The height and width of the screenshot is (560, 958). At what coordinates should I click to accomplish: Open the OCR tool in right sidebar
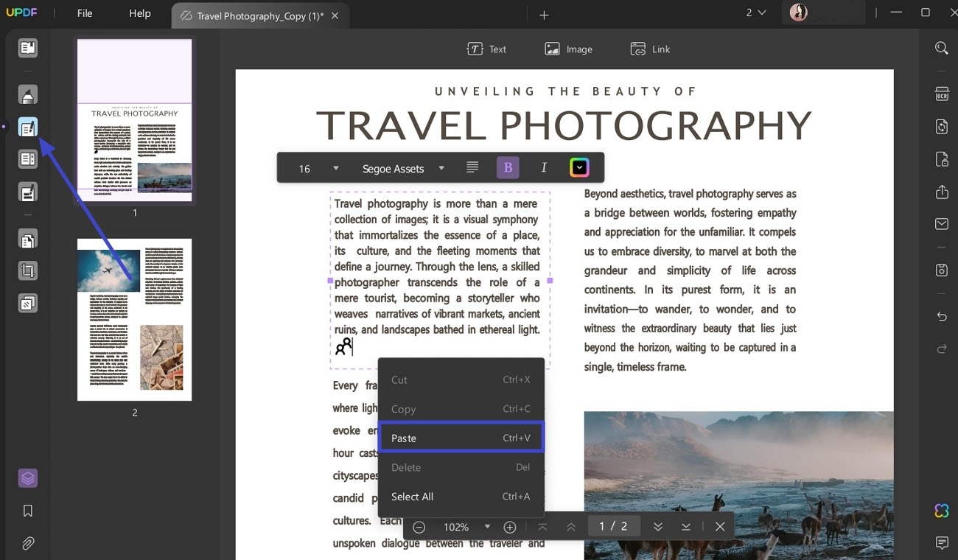pos(942,94)
